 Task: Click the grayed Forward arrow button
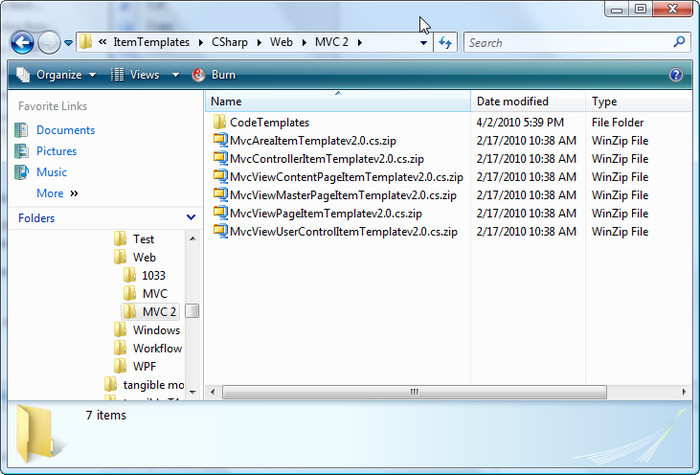(49, 43)
